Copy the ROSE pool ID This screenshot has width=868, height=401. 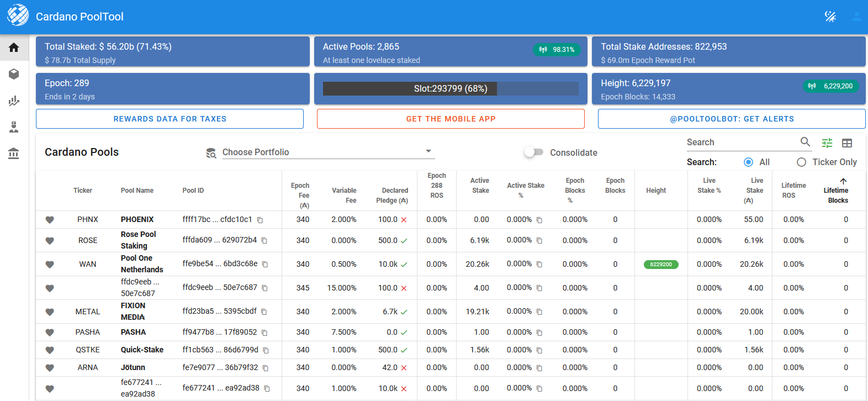click(x=264, y=240)
